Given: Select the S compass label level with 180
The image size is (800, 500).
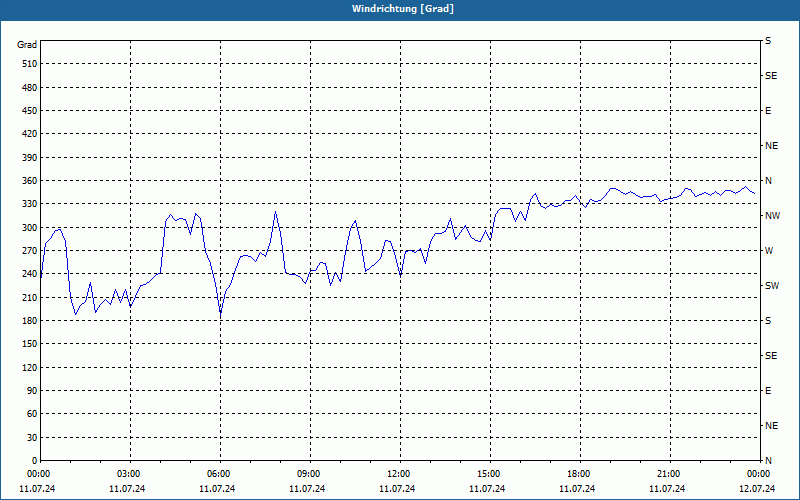Looking at the screenshot, I should point(768,321).
